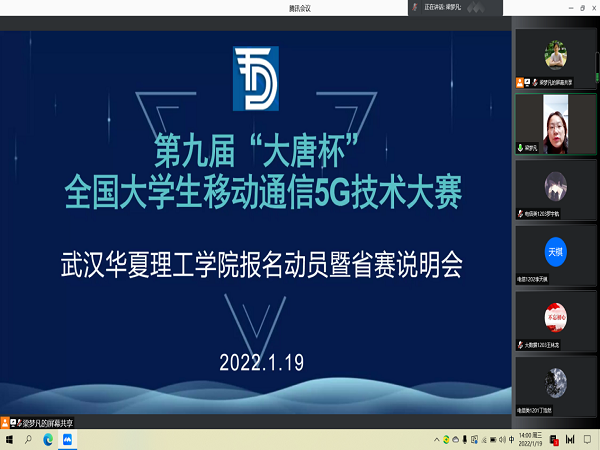Click the muted mic icon on pale grey avatar tile
600x450 pixels.
pyautogui.click(x=520, y=214)
